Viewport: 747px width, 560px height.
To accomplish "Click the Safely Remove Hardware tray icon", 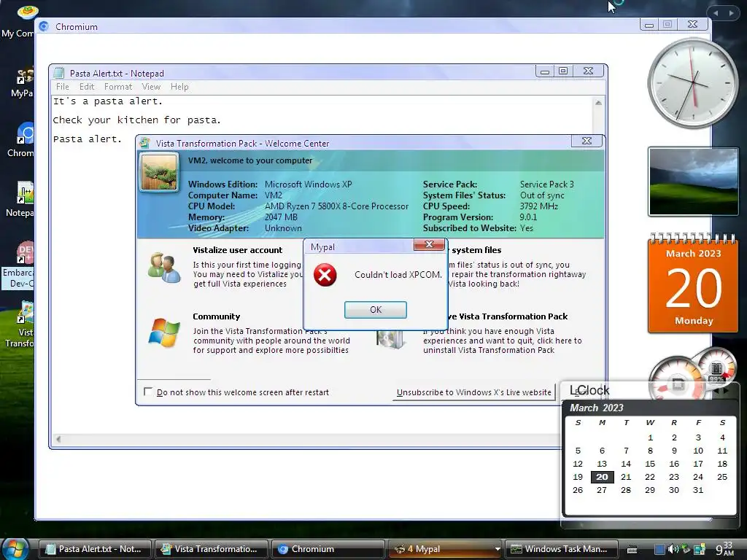I will pyautogui.click(x=686, y=549).
